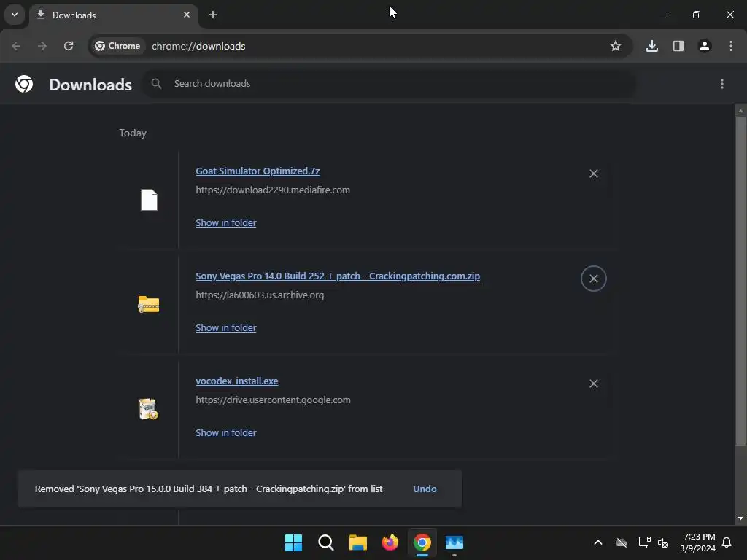Open Windows taskbar search
Viewport: 747px width, 560px height.
pos(326,542)
